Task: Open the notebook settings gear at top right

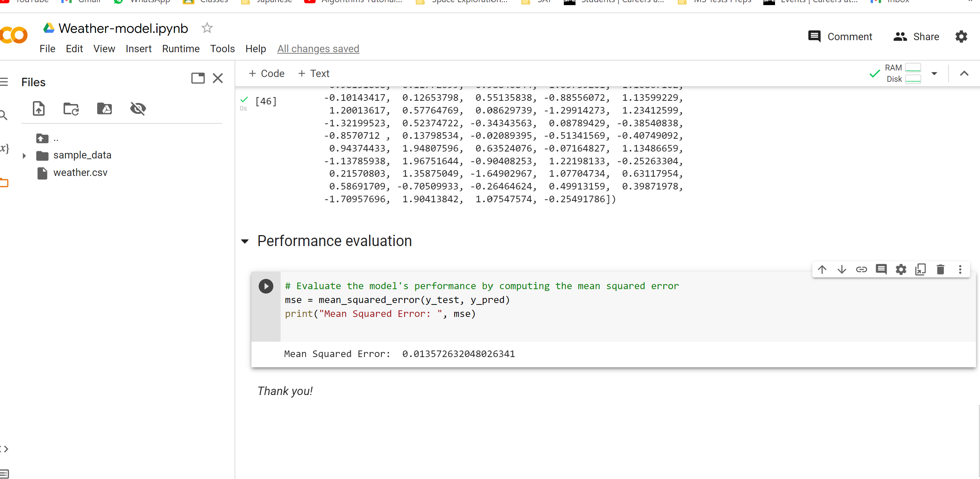Action: pyautogui.click(x=961, y=37)
